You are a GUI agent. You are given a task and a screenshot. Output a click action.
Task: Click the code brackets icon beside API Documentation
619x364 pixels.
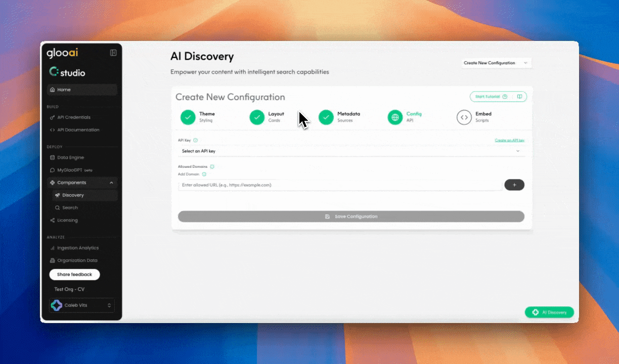coord(52,130)
